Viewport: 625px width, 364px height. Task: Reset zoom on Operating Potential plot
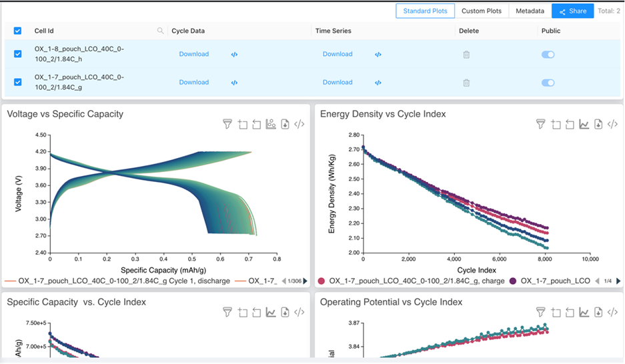tap(570, 312)
